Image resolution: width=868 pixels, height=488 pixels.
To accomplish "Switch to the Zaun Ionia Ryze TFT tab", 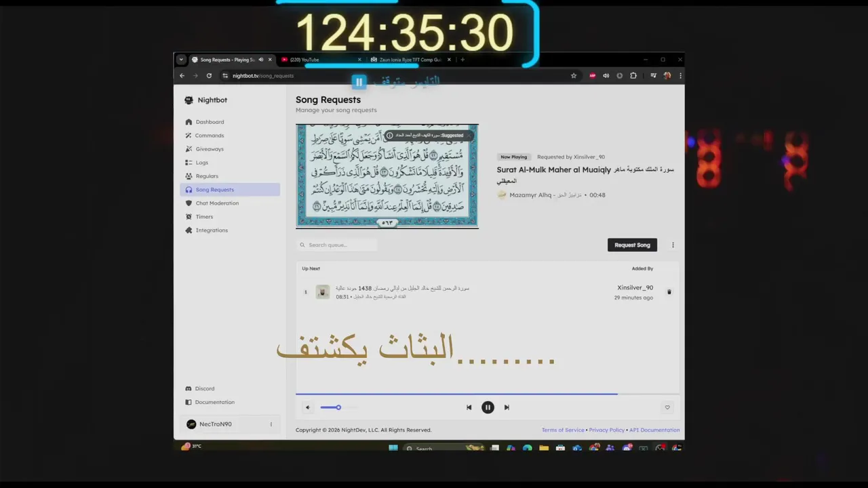I will pyautogui.click(x=411, y=60).
